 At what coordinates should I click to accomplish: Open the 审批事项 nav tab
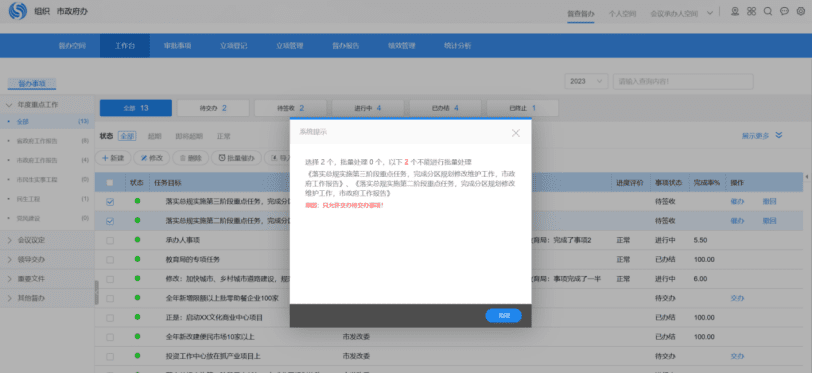[x=178, y=46]
